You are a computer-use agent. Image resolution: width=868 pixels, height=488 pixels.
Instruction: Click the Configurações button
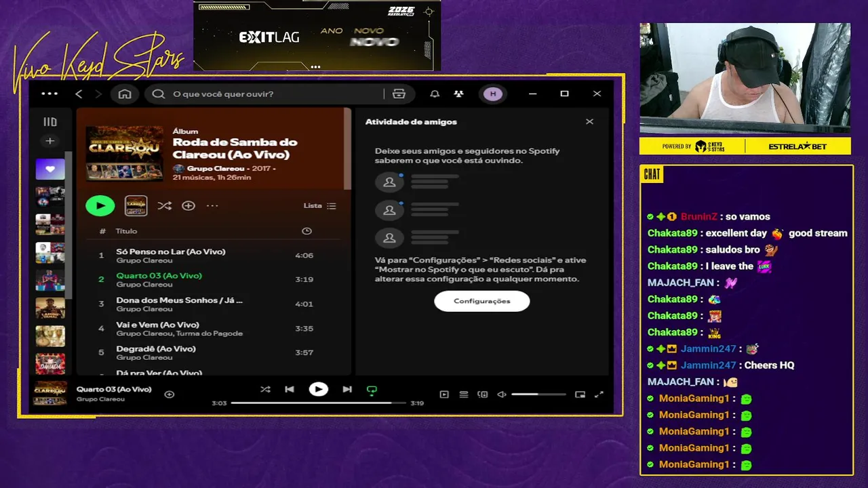click(x=482, y=301)
